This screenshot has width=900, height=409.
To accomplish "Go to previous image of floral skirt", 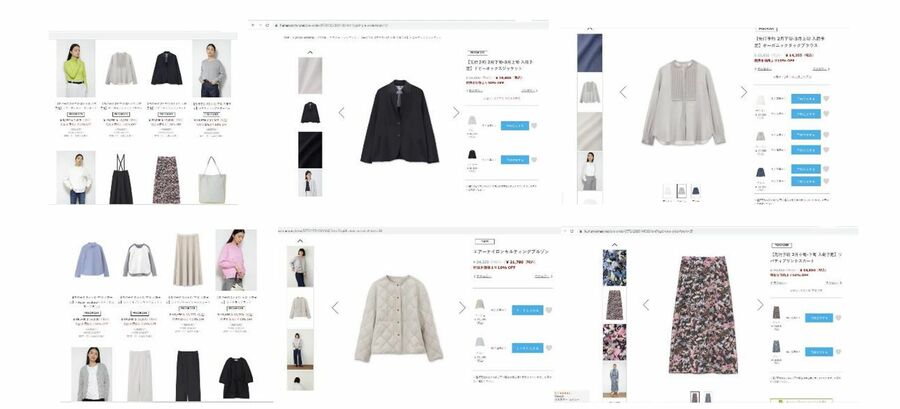I will pyautogui.click(x=646, y=305).
